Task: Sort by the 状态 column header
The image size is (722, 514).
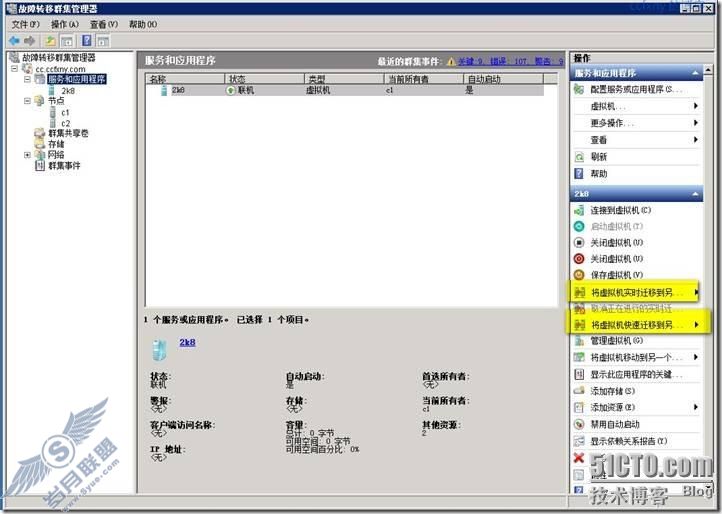Action: click(264, 79)
